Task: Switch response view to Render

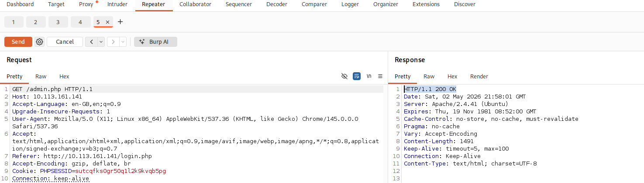Action: pos(479,76)
